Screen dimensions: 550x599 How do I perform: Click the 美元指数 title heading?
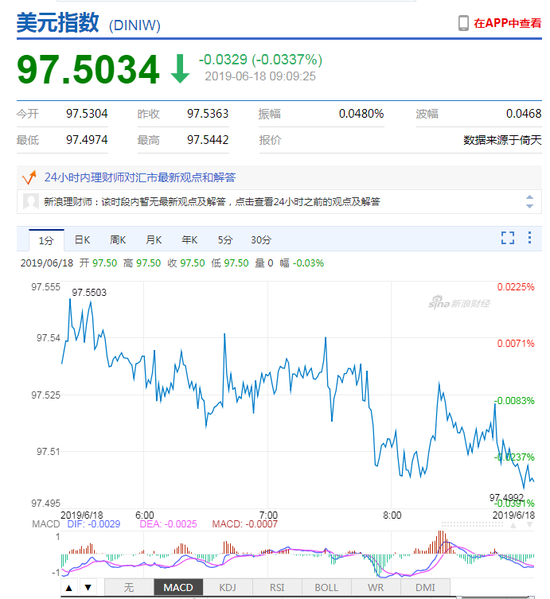tap(58, 23)
